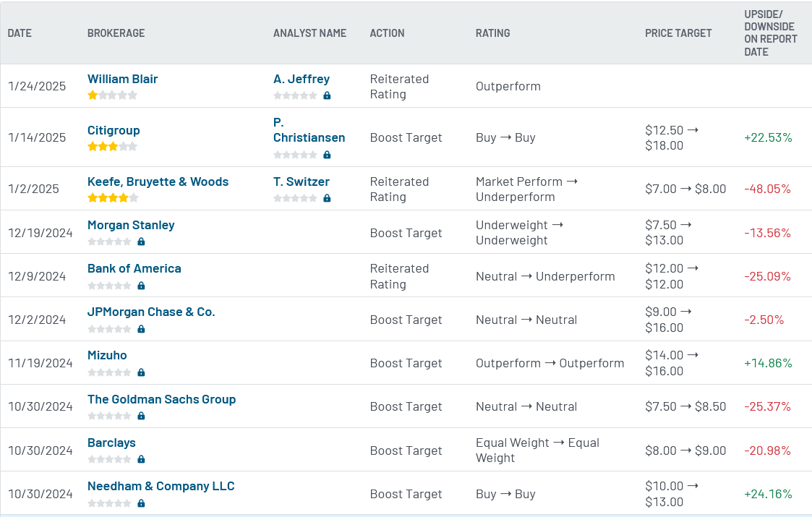Image resolution: width=812 pixels, height=517 pixels.
Task: Open analyst P. Christiansen profile
Action: coord(309,130)
